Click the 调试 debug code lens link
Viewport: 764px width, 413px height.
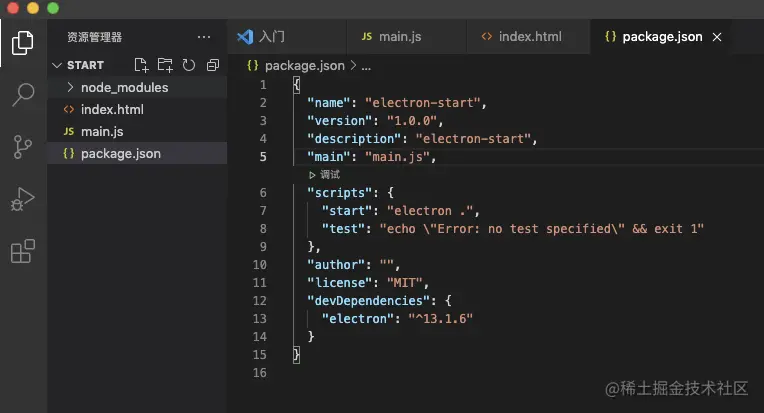click(325, 174)
